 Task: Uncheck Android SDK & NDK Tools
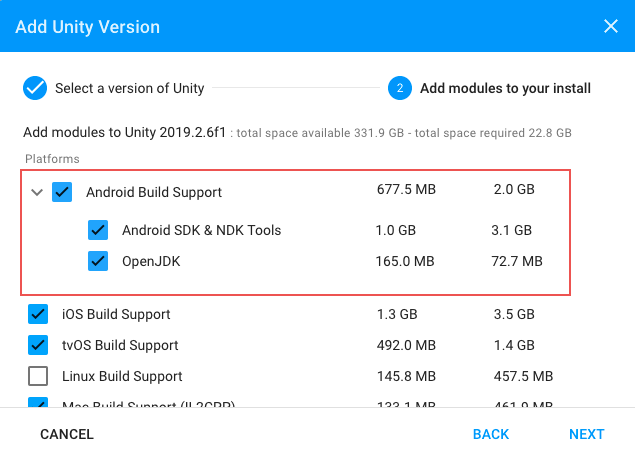click(98, 230)
